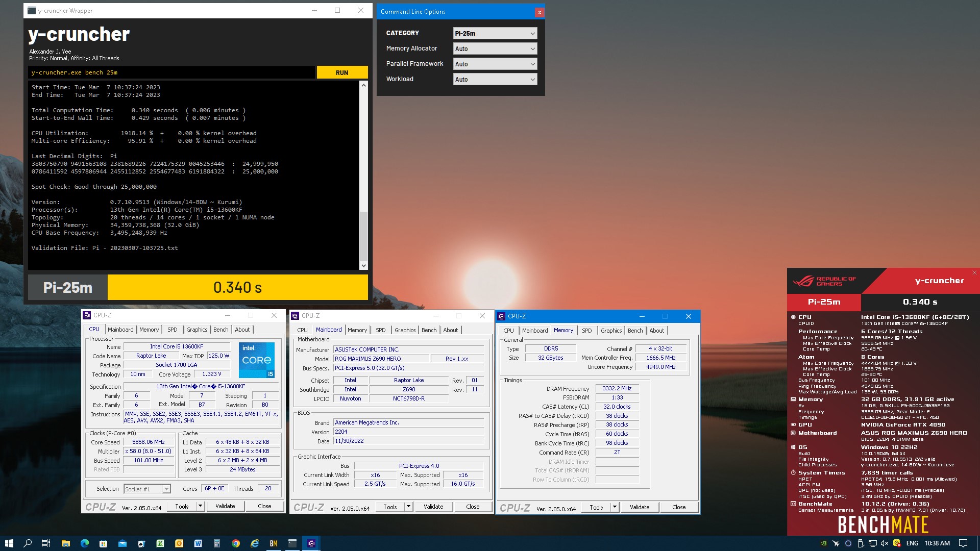Open CATEGORY dropdown showing Pi-25m
Screen dimensions: 980x551
[495, 33]
